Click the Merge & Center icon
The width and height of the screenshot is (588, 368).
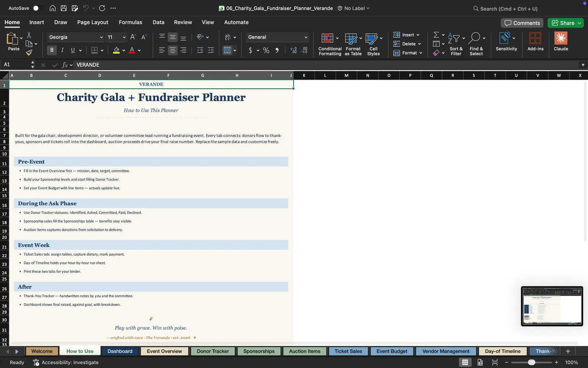point(227,50)
